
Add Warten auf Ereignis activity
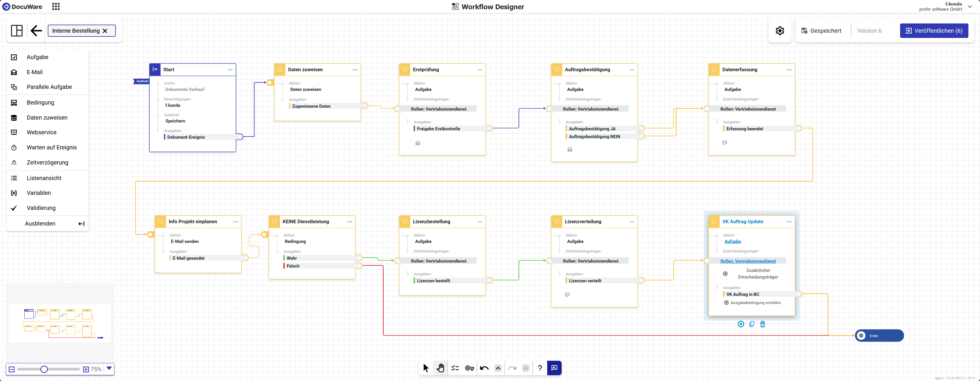47,147
